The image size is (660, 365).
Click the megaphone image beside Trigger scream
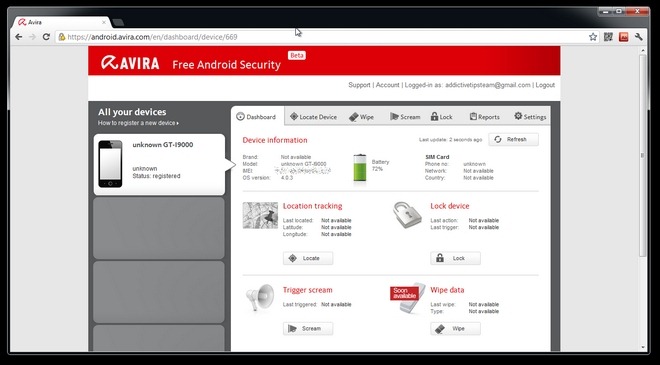[x=259, y=298]
